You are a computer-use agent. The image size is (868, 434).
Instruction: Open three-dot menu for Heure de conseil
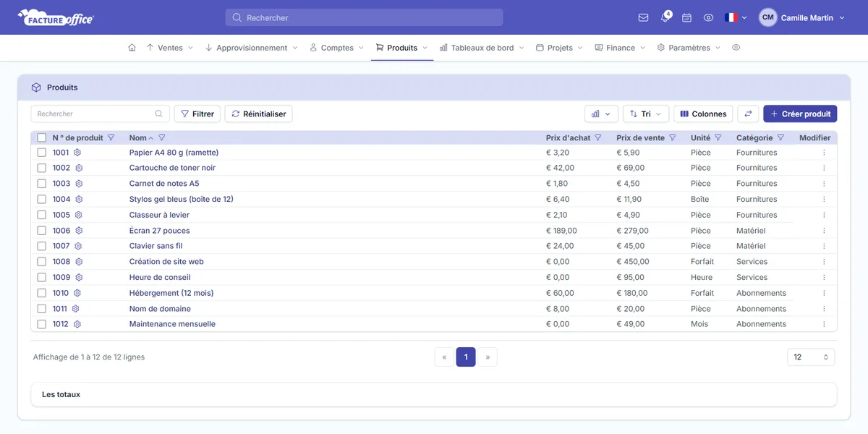824,277
